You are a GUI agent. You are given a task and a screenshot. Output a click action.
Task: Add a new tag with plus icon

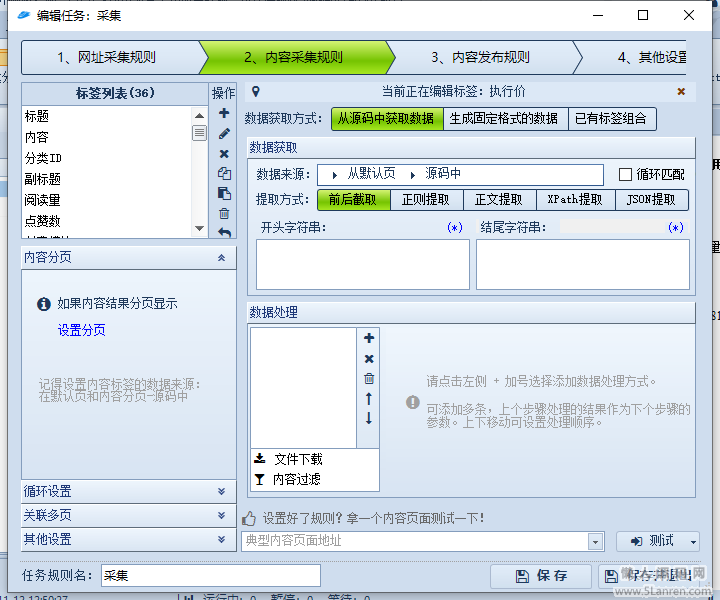[x=224, y=113]
